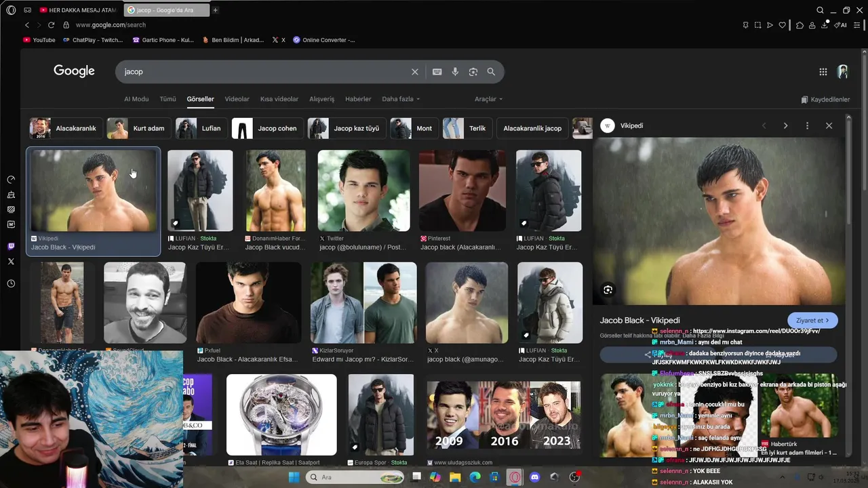
Task: Go to next image in preview panel
Action: point(785,125)
